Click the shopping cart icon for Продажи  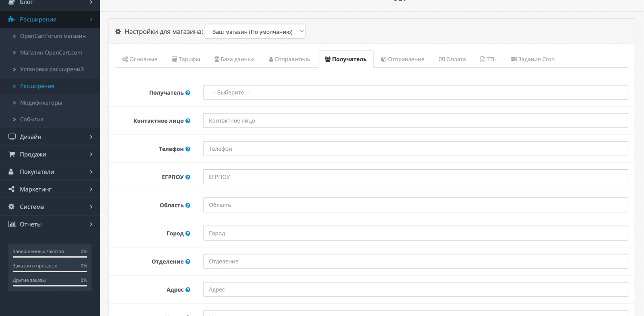[x=12, y=154]
